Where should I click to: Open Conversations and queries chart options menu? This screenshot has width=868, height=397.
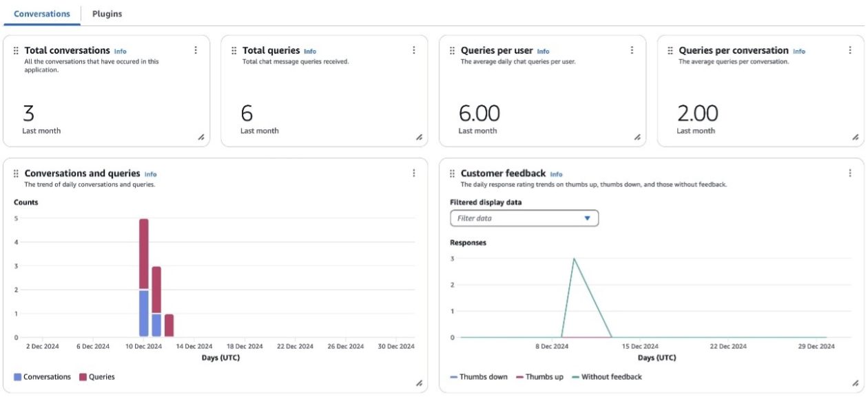point(414,173)
